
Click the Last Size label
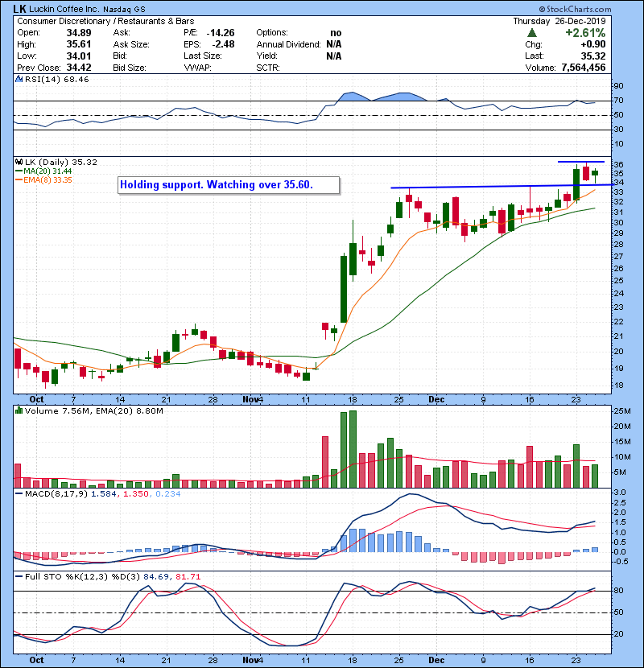[x=202, y=56]
